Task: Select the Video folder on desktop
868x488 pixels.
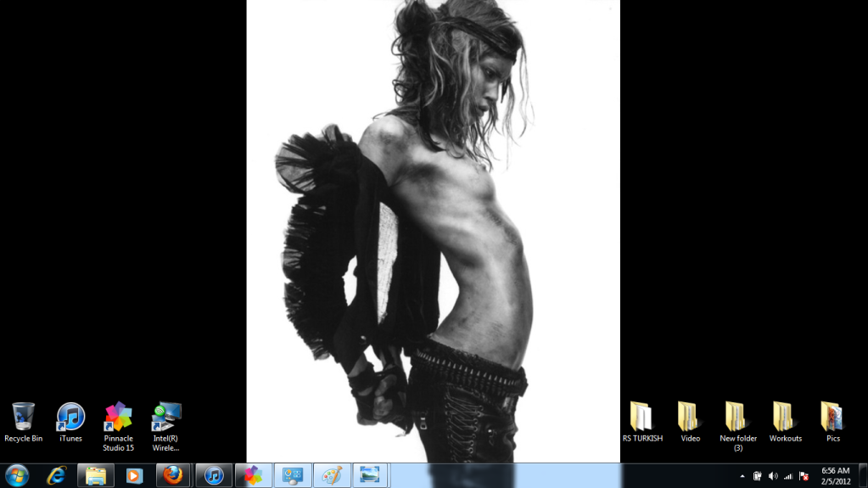Action: tap(690, 418)
